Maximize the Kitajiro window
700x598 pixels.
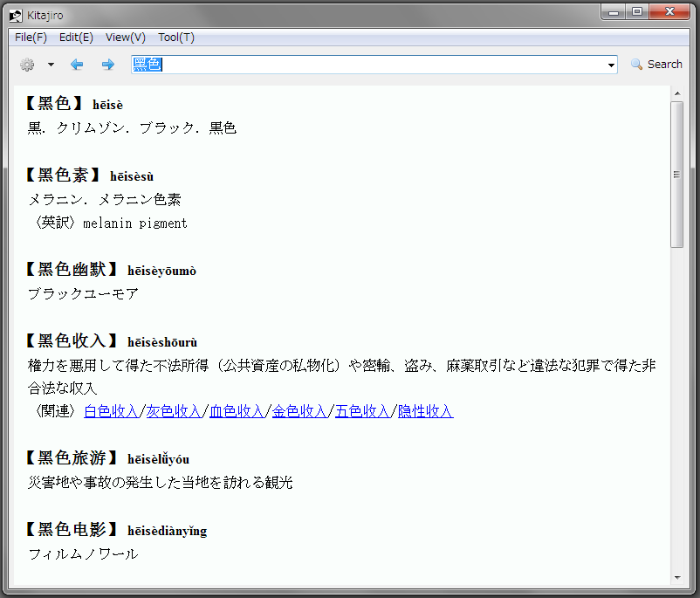[x=637, y=11]
